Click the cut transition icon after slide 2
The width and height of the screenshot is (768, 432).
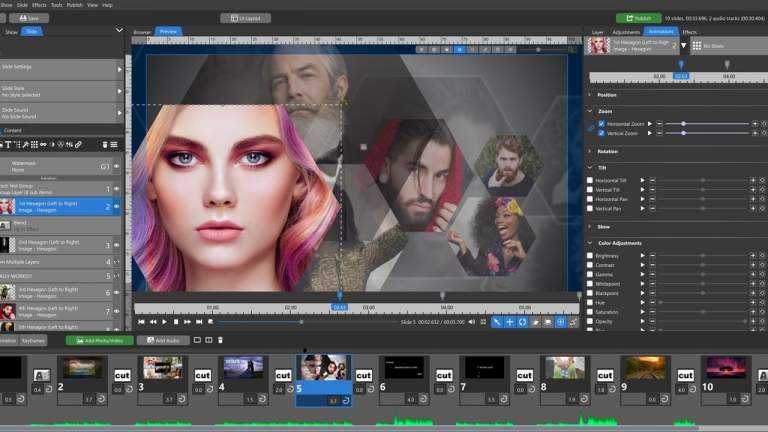pyautogui.click(x=122, y=375)
